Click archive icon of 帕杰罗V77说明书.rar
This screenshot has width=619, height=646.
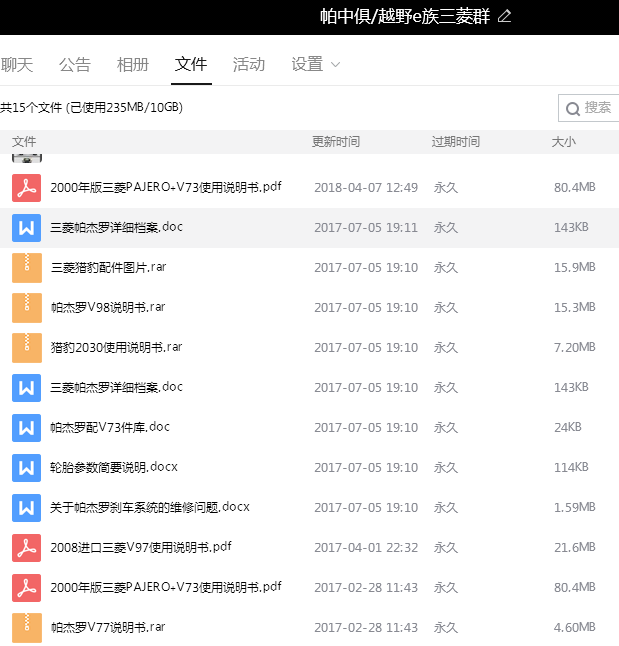pos(26,627)
